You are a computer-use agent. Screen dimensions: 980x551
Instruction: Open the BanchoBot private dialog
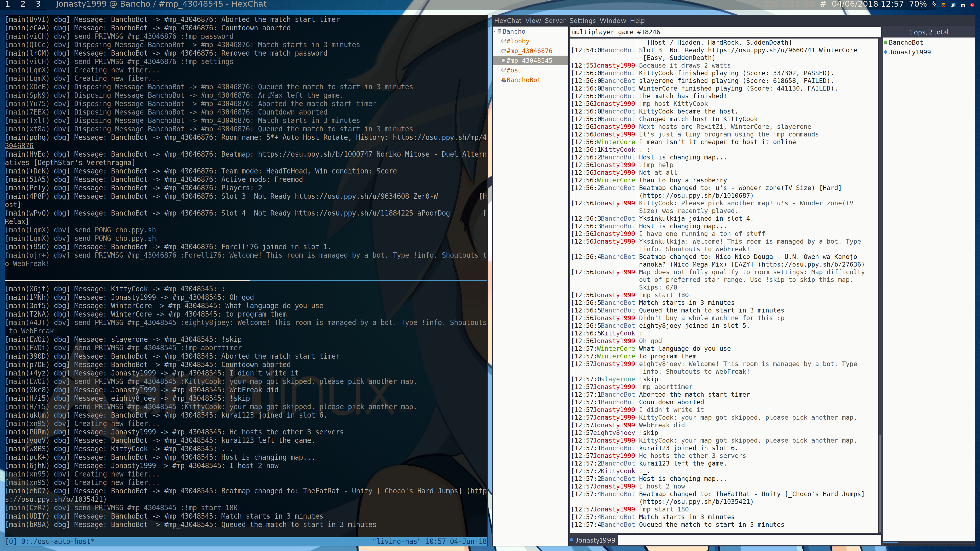tap(523, 80)
